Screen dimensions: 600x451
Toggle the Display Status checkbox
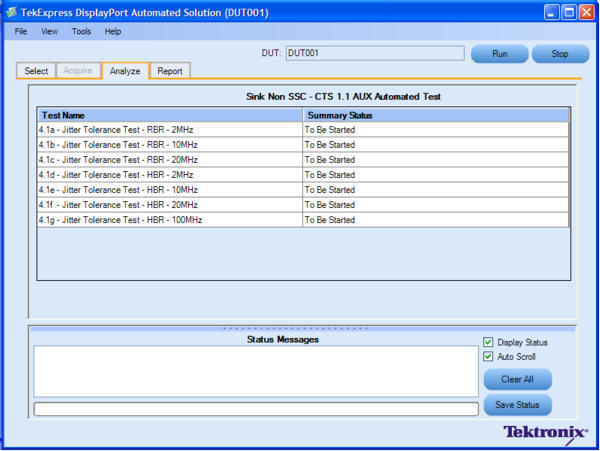point(488,342)
